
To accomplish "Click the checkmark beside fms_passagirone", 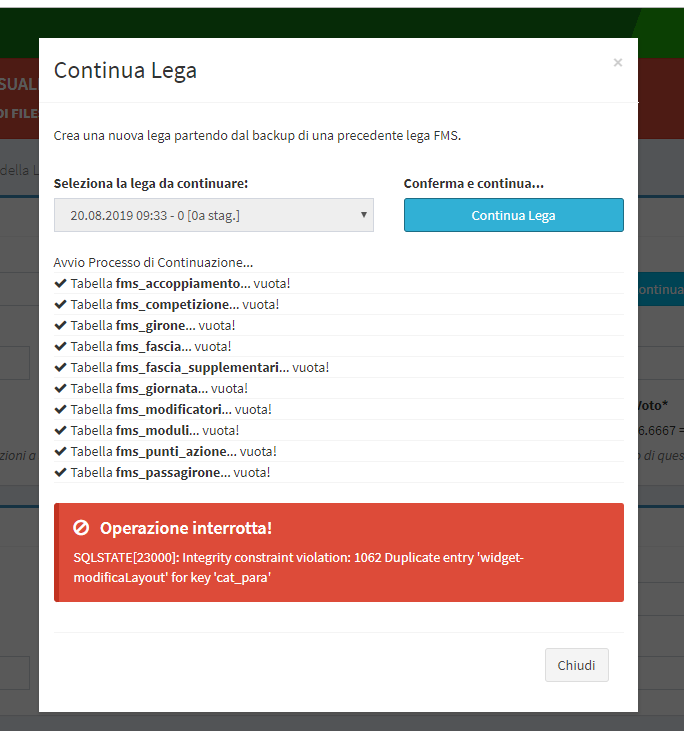I will (x=61, y=473).
